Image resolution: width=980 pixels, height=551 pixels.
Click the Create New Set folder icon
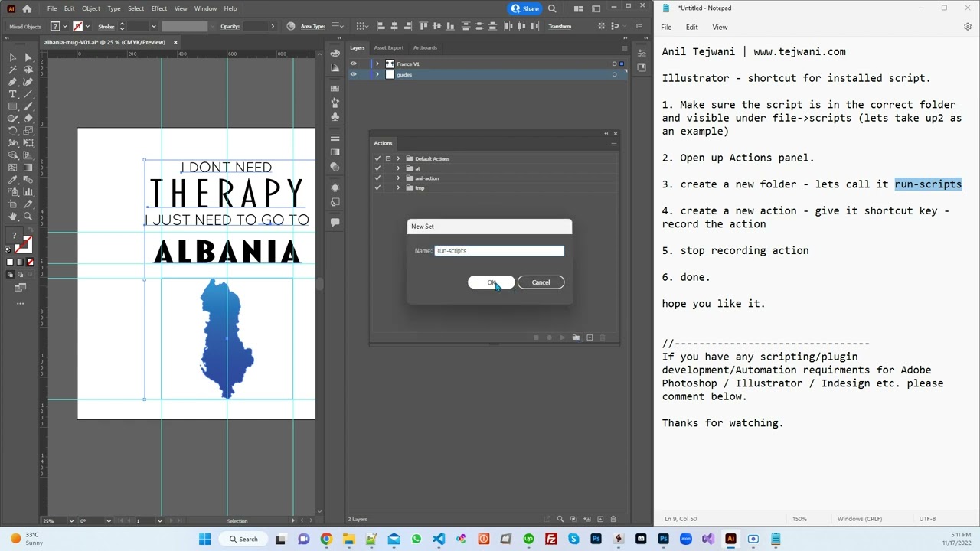click(x=576, y=337)
